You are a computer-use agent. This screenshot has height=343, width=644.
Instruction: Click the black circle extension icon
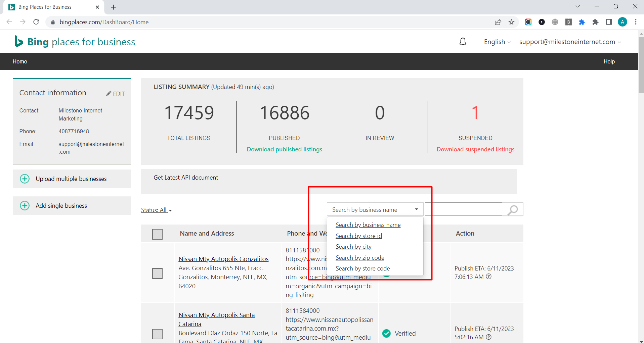pos(542,22)
